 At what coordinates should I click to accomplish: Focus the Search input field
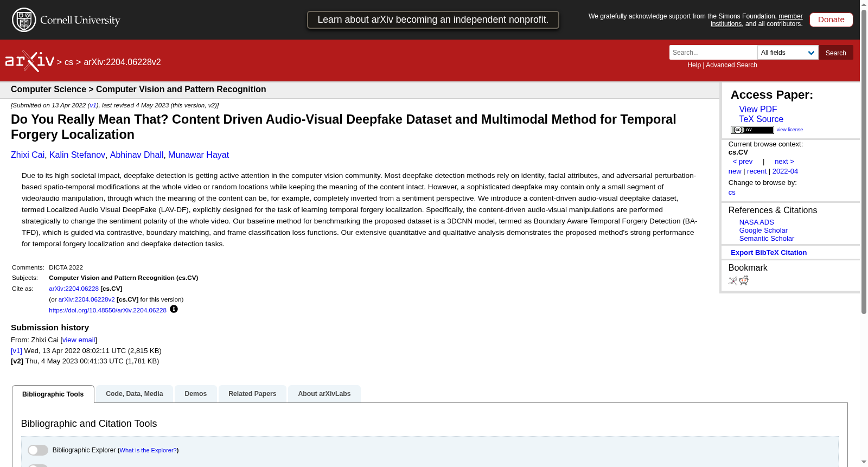click(713, 53)
